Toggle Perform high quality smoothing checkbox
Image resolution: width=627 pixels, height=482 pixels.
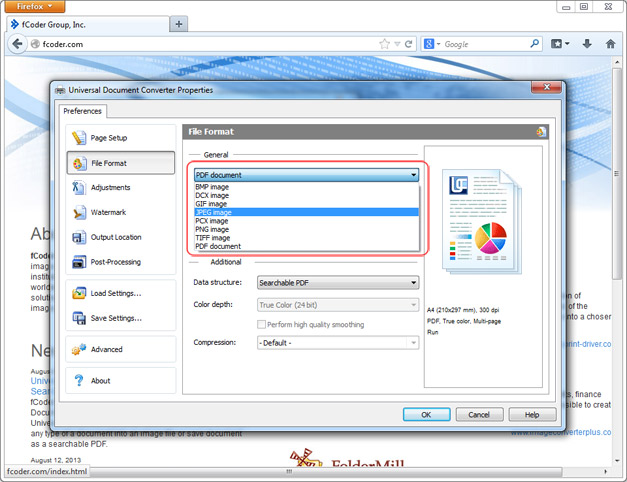click(261, 324)
